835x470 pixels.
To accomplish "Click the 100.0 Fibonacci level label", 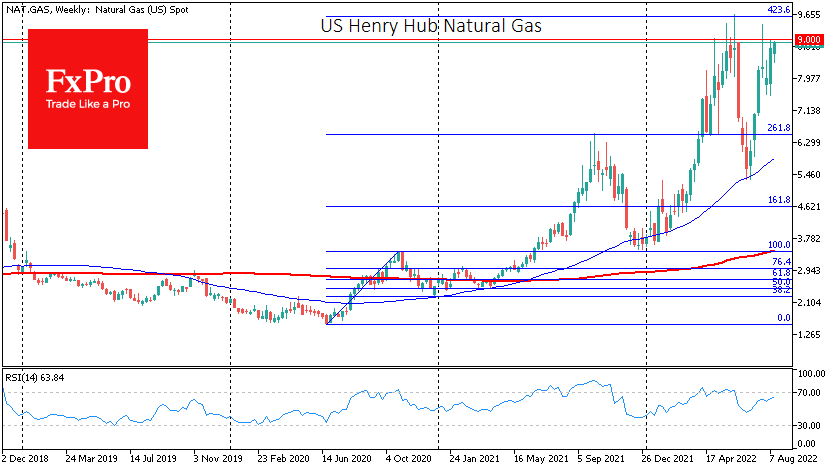I will pos(779,245).
